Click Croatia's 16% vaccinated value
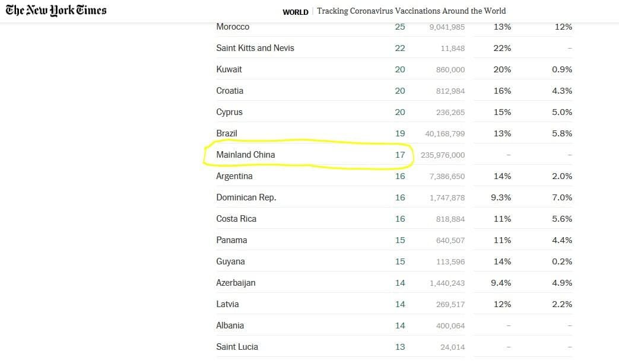Image resolution: width=619 pixels, height=364 pixels. pyautogui.click(x=502, y=91)
